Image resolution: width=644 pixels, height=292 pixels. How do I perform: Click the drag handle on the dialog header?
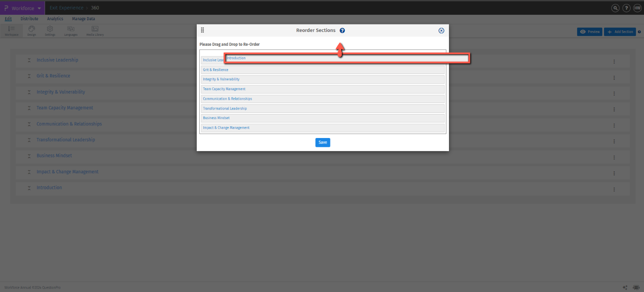[x=202, y=30]
